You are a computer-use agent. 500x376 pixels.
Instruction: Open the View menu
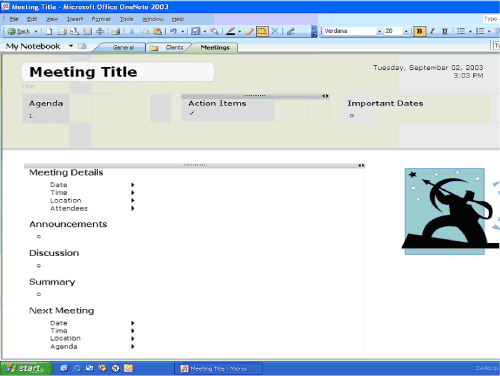[52, 19]
